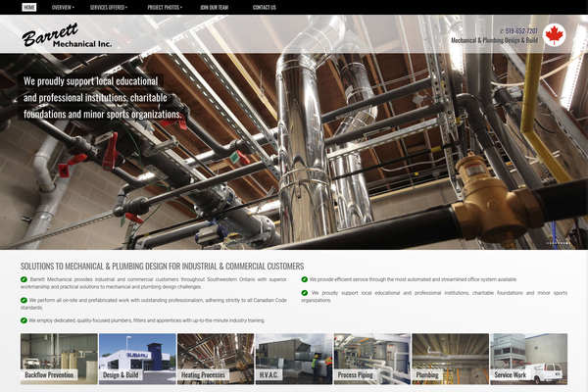Select Contact Us in the navigation bar

pyautogui.click(x=264, y=7)
